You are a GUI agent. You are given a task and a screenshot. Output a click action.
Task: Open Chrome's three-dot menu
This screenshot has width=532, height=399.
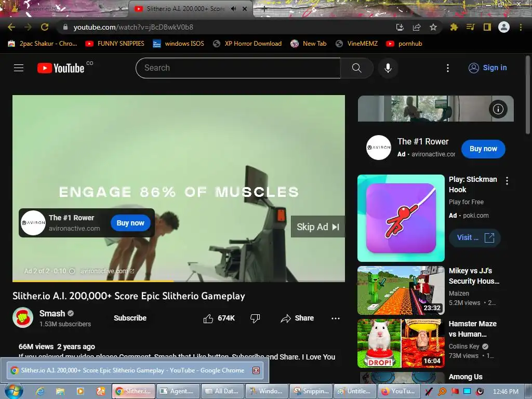pyautogui.click(x=521, y=27)
